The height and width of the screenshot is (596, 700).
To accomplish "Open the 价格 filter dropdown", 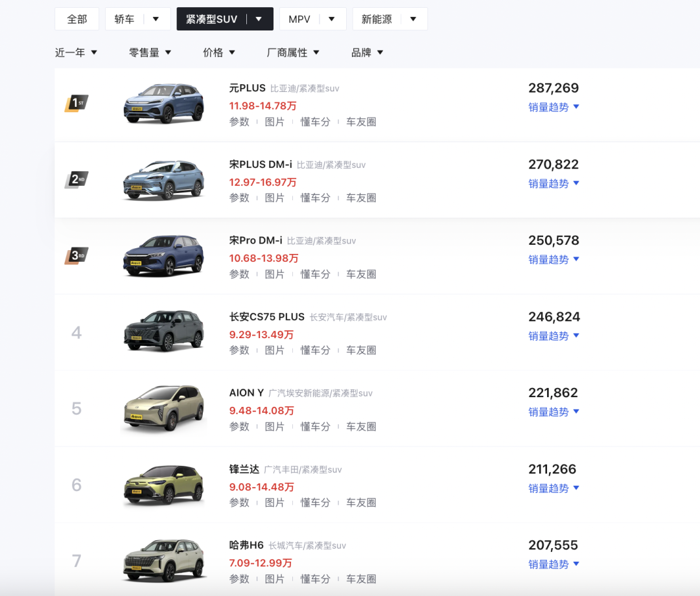I will 219,52.
